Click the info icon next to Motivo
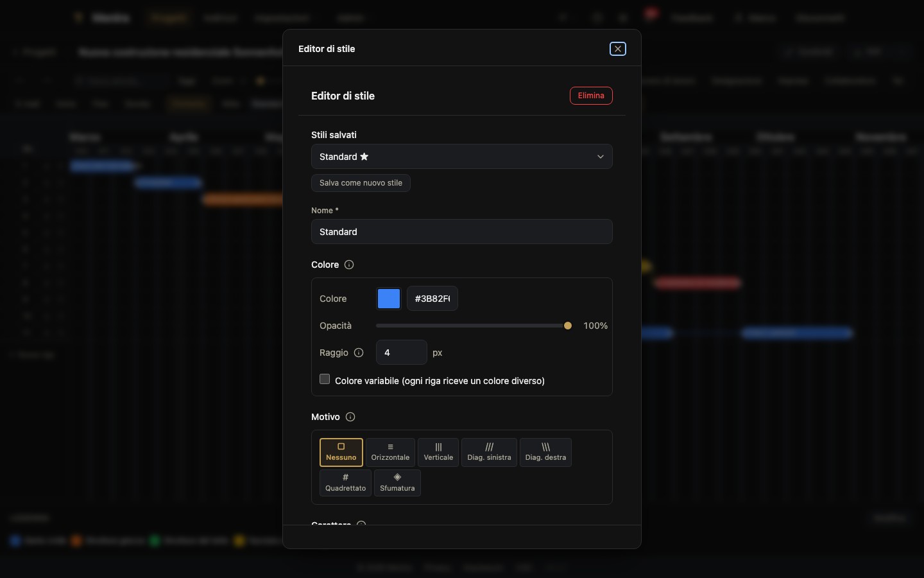 point(350,417)
